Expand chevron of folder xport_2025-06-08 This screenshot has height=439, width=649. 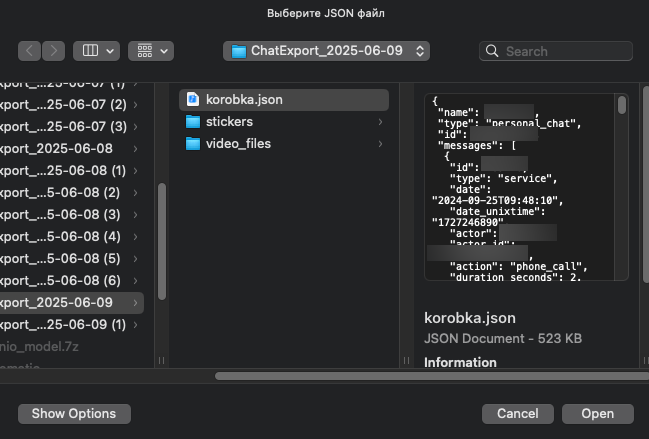(135, 149)
